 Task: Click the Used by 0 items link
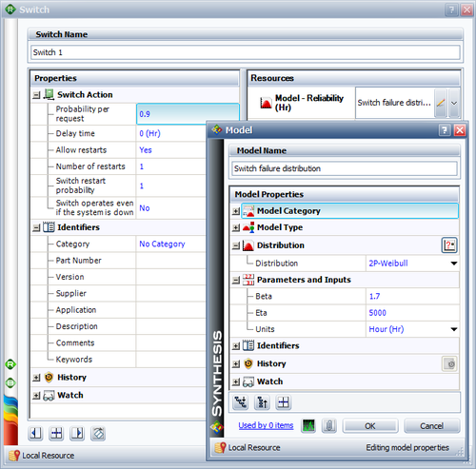[266, 425]
